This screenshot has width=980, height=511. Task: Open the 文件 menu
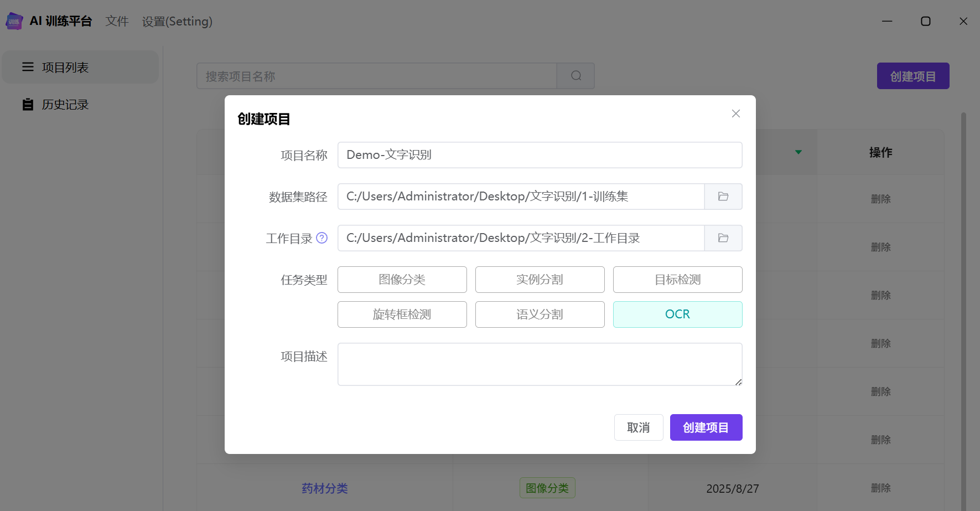[x=117, y=21]
